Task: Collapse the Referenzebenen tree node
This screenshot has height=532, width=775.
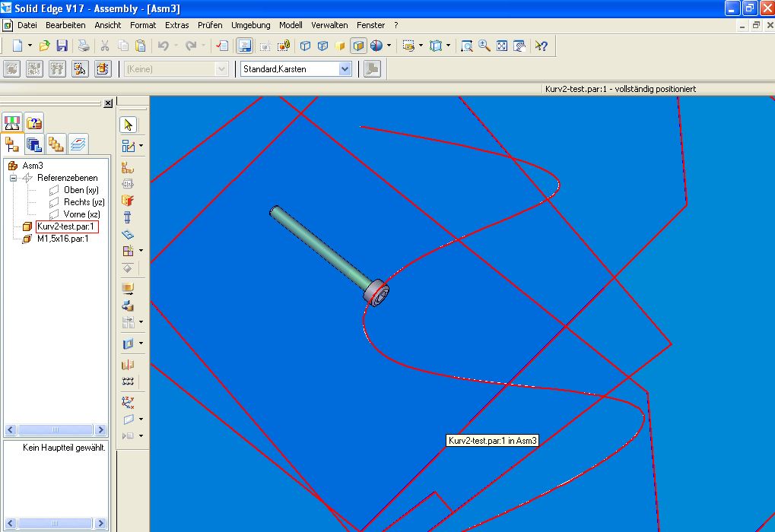Action: click(13, 178)
